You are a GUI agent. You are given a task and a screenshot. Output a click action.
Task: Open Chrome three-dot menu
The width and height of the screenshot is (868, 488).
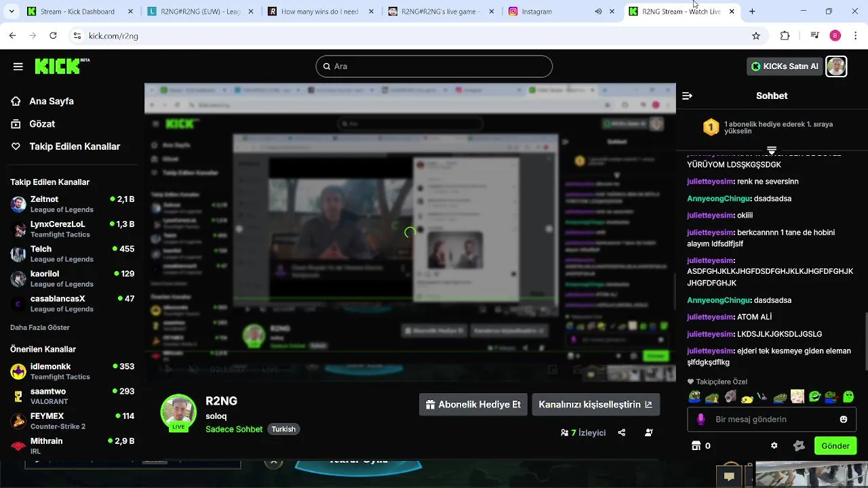pos(855,36)
